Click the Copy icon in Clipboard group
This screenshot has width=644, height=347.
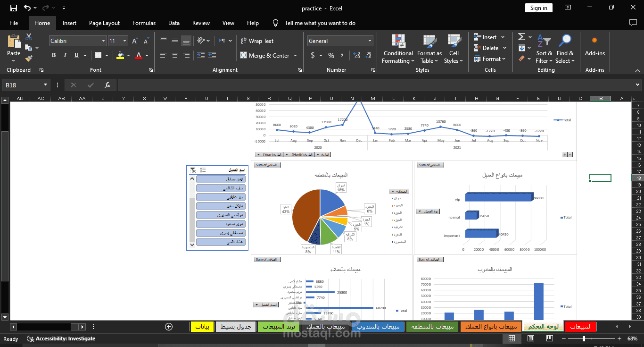(28, 48)
